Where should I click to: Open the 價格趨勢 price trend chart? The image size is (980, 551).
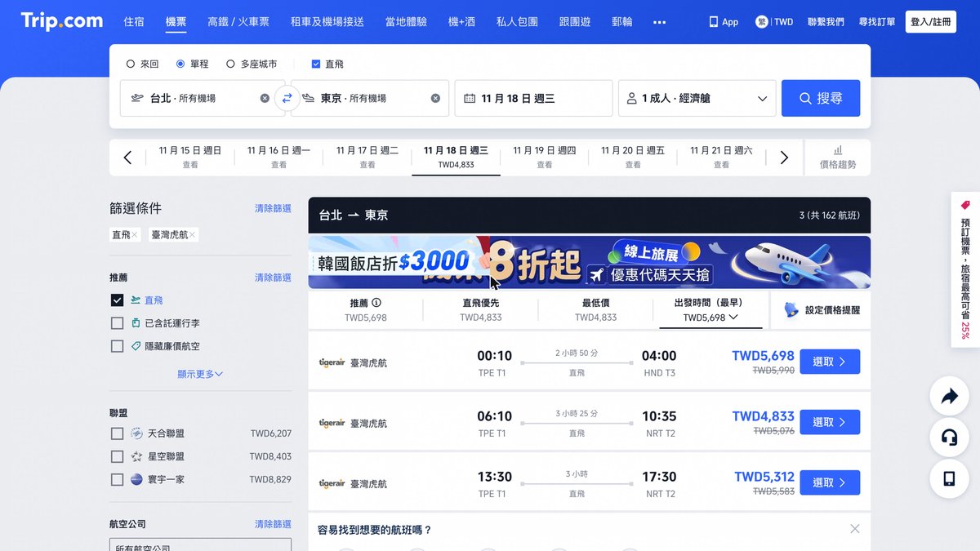[x=838, y=158]
